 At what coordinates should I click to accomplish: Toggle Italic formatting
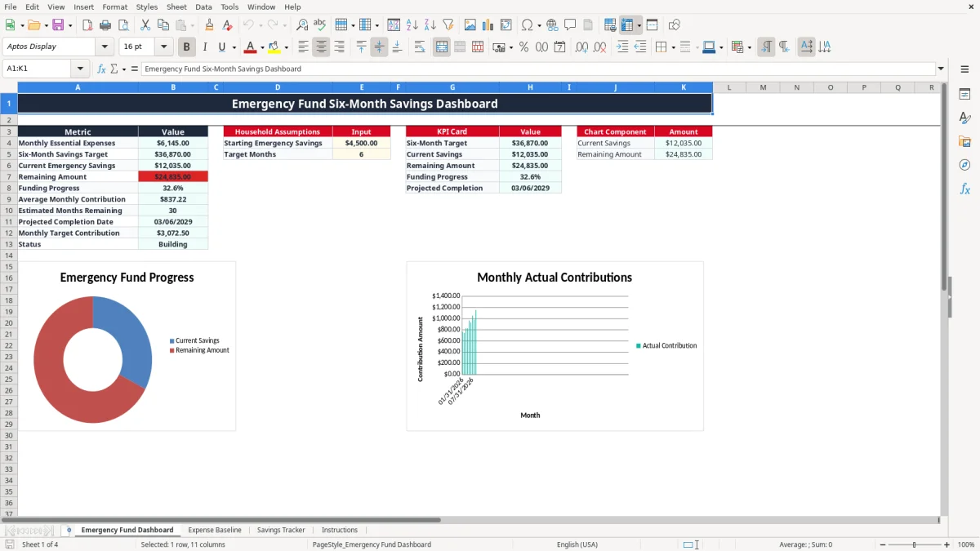click(x=205, y=47)
